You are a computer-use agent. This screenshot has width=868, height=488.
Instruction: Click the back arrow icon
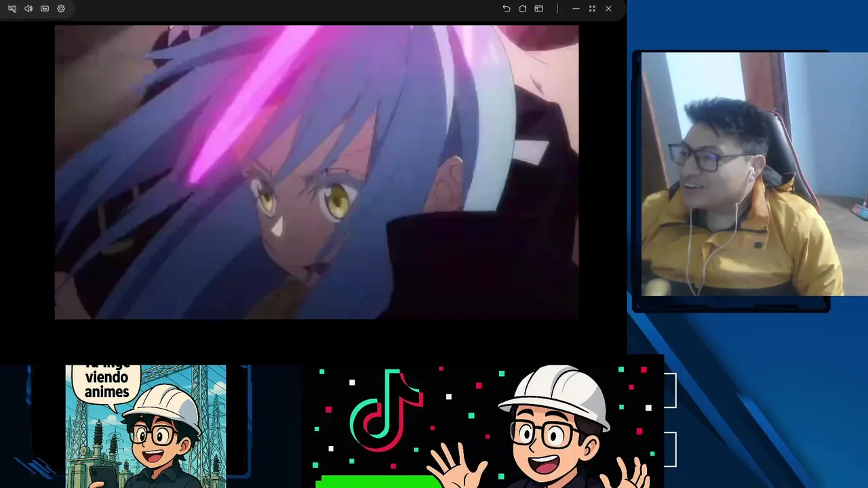click(507, 9)
